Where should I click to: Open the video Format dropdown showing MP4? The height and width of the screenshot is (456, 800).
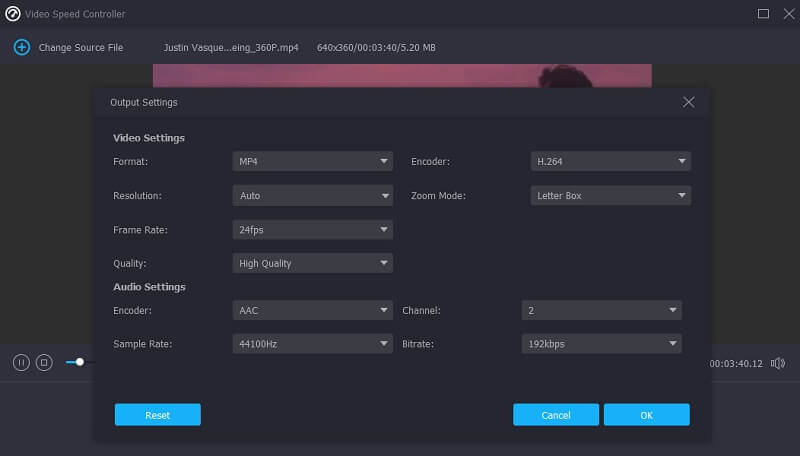[312, 161]
